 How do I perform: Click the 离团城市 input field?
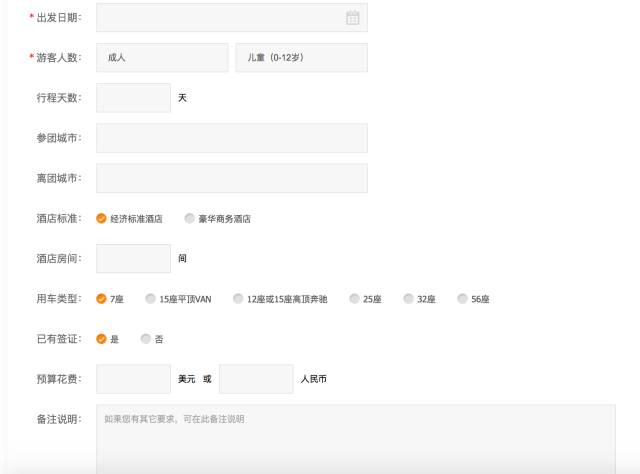click(x=232, y=178)
